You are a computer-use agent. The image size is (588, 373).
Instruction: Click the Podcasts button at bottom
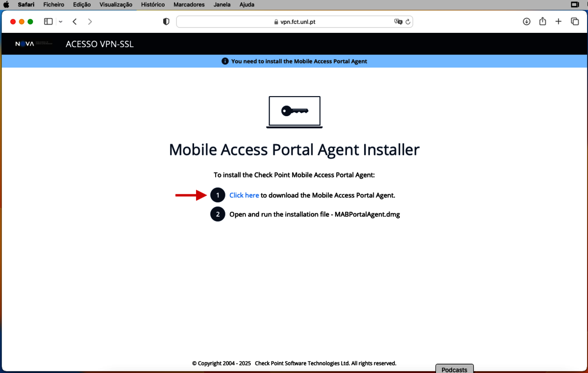(x=454, y=370)
